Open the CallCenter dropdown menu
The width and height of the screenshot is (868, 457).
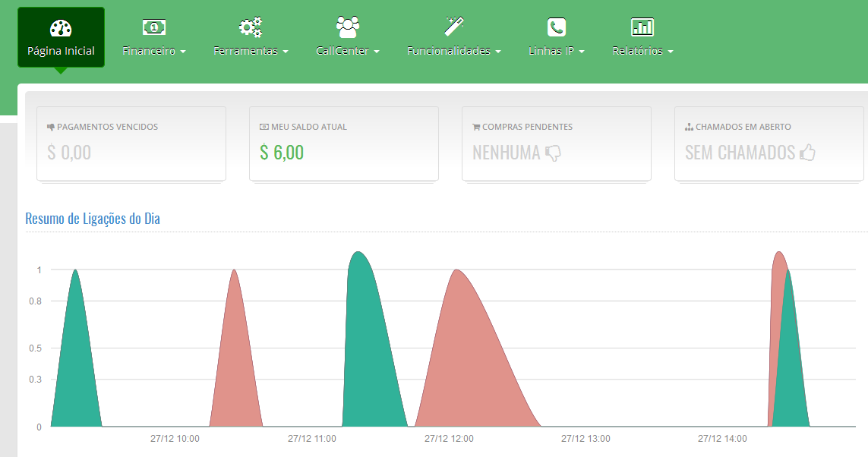point(348,52)
